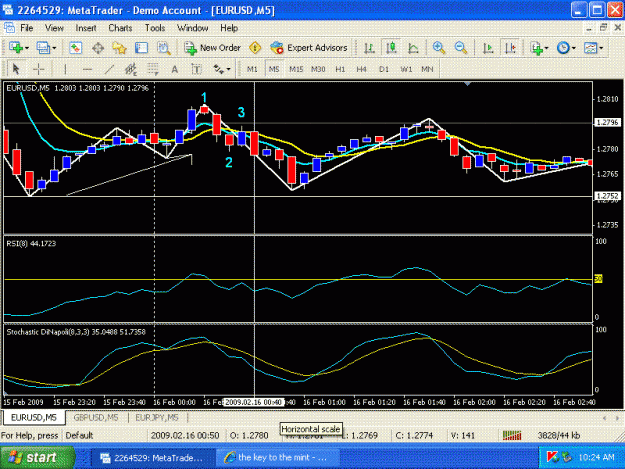Switch timeframe to W1
This screenshot has width=625, height=469.
tap(406, 69)
